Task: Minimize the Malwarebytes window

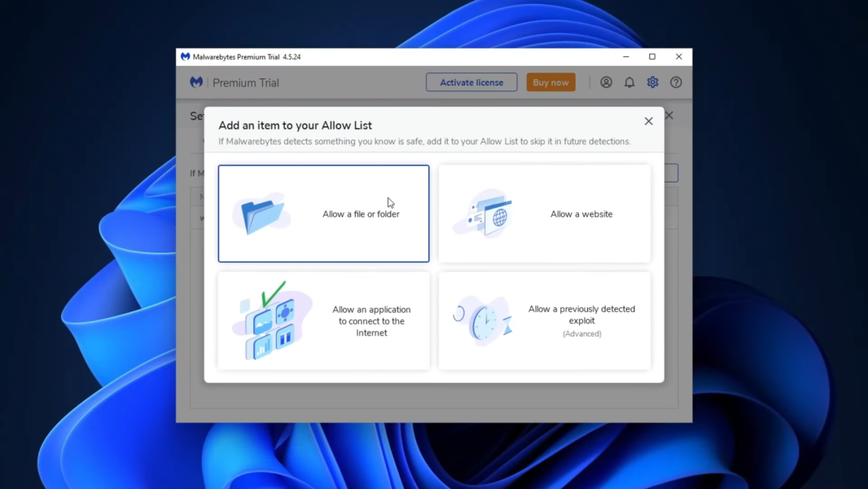Action: click(x=626, y=56)
